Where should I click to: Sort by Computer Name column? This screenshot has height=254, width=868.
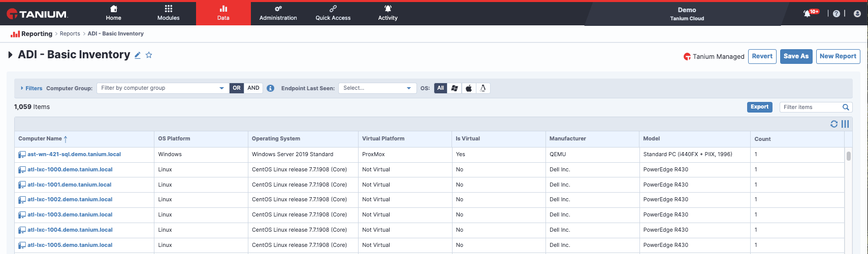[x=40, y=138]
